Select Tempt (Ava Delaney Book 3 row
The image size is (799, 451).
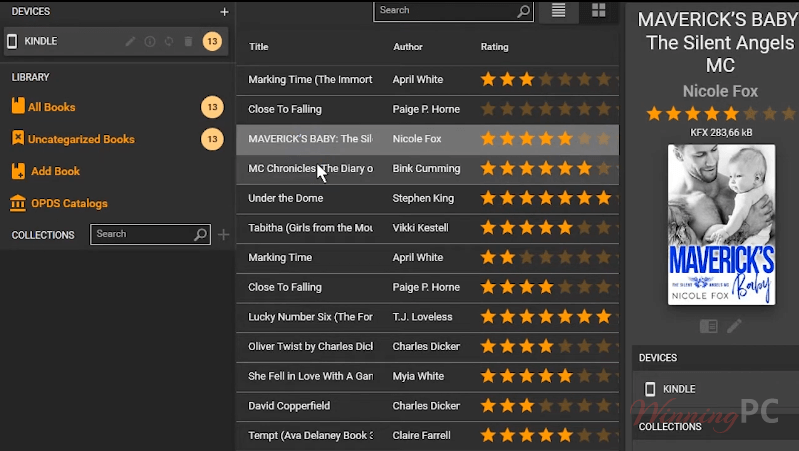click(x=428, y=435)
